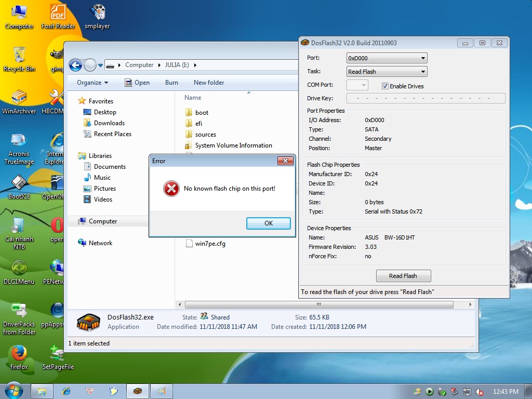Open the recent locations history dropdown arrow
The height and width of the screenshot is (399, 532).
click(100, 65)
